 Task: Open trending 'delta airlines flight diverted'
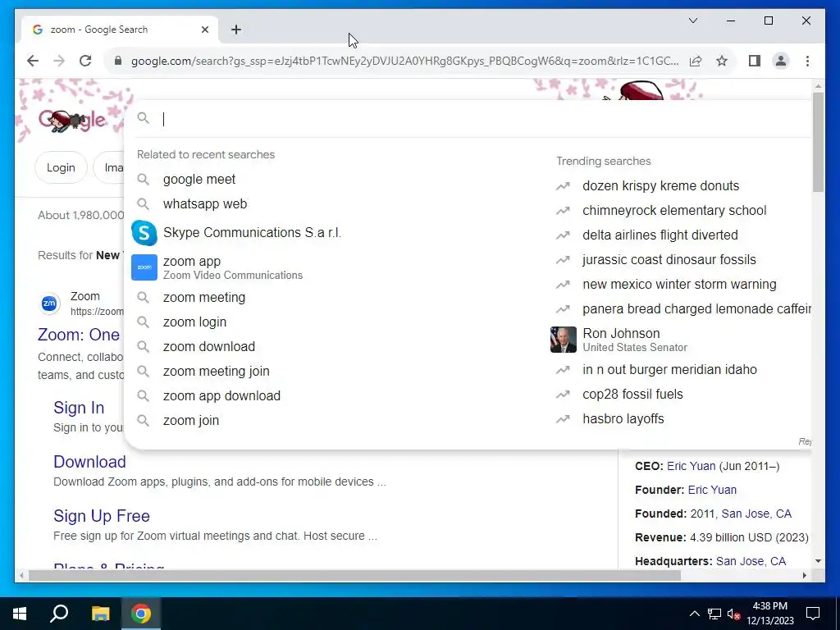660,235
